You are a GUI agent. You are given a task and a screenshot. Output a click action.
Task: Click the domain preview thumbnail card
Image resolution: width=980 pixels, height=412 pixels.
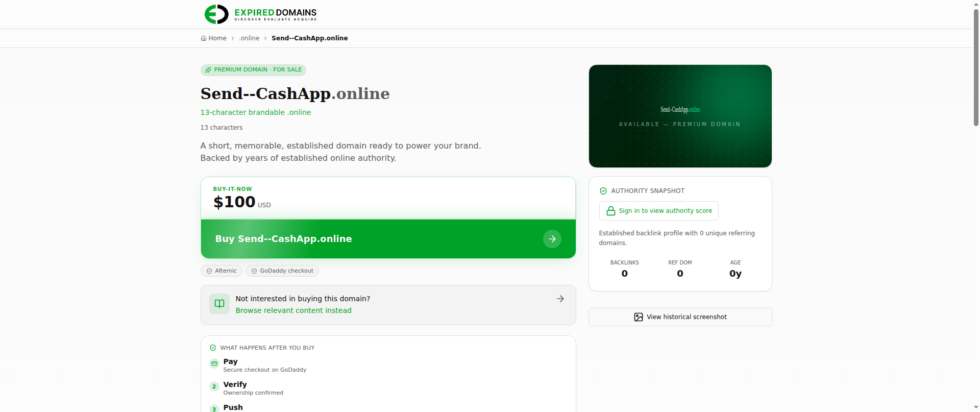pyautogui.click(x=680, y=116)
